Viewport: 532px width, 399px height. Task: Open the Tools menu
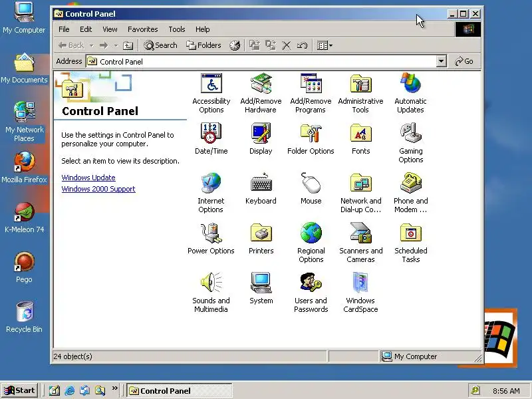click(x=177, y=29)
